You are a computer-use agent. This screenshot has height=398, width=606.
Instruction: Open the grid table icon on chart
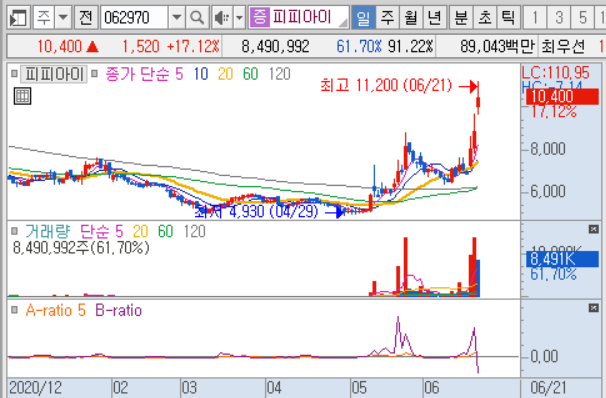pyautogui.click(x=22, y=96)
